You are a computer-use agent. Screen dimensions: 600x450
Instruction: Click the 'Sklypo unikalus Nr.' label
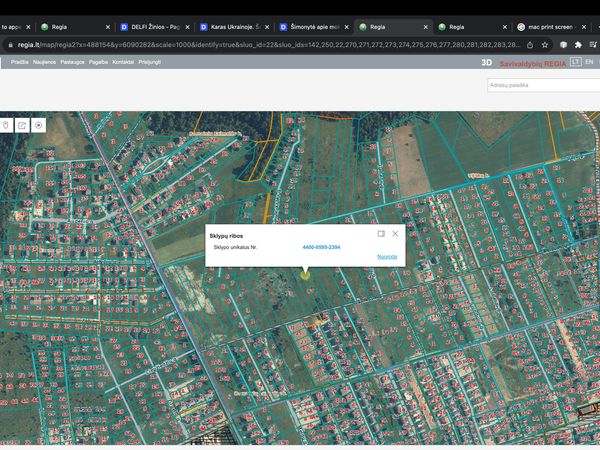click(235, 247)
